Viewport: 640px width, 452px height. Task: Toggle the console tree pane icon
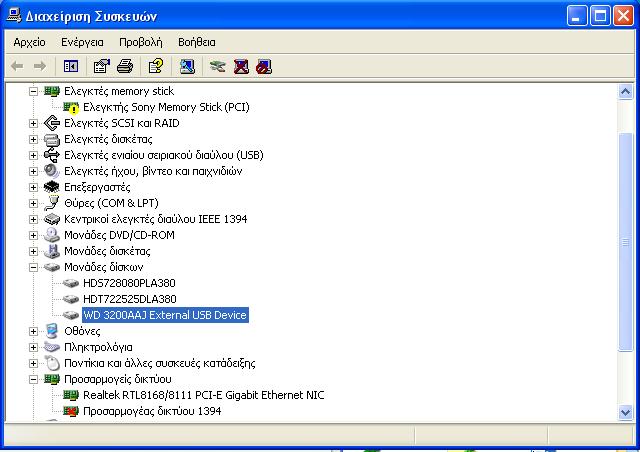click(x=71, y=66)
